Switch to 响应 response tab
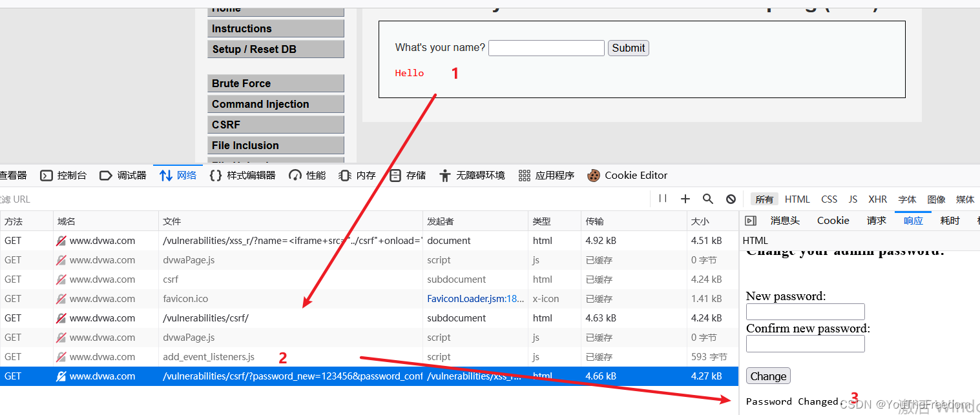Screen dimensions: 980x415 [x=913, y=221]
